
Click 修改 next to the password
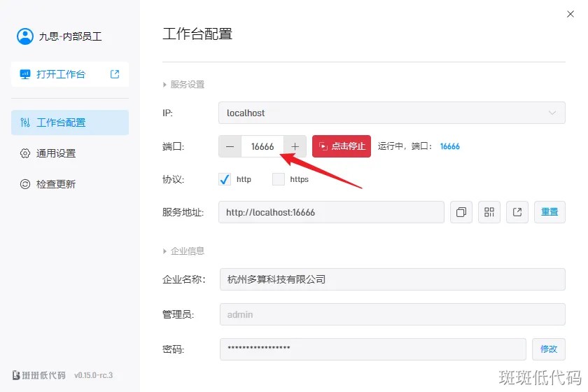[x=549, y=349]
